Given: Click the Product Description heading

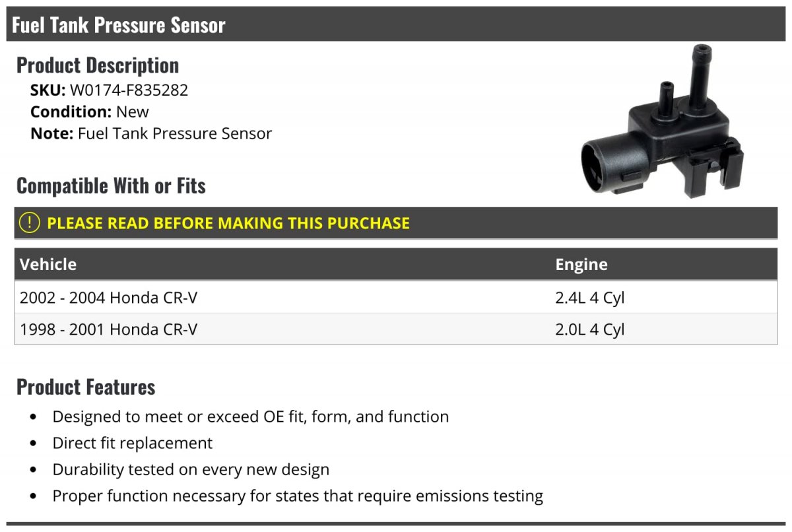Looking at the screenshot, I should [x=98, y=65].
